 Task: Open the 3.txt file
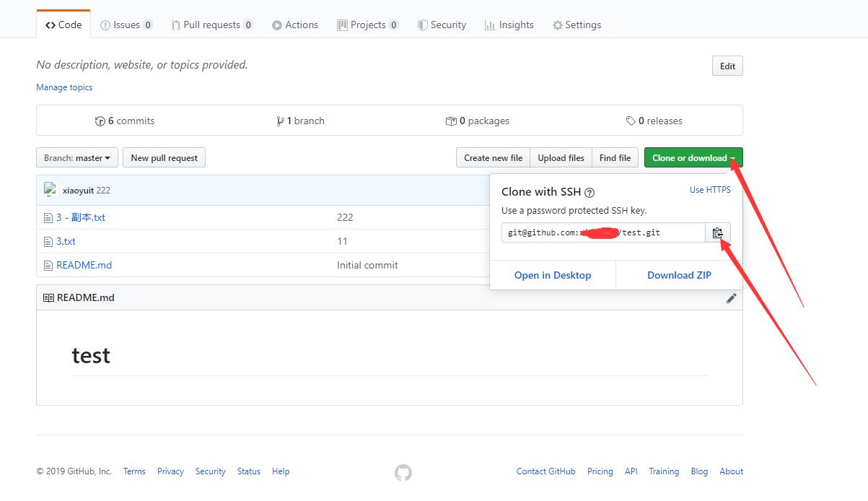click(66, 241)
